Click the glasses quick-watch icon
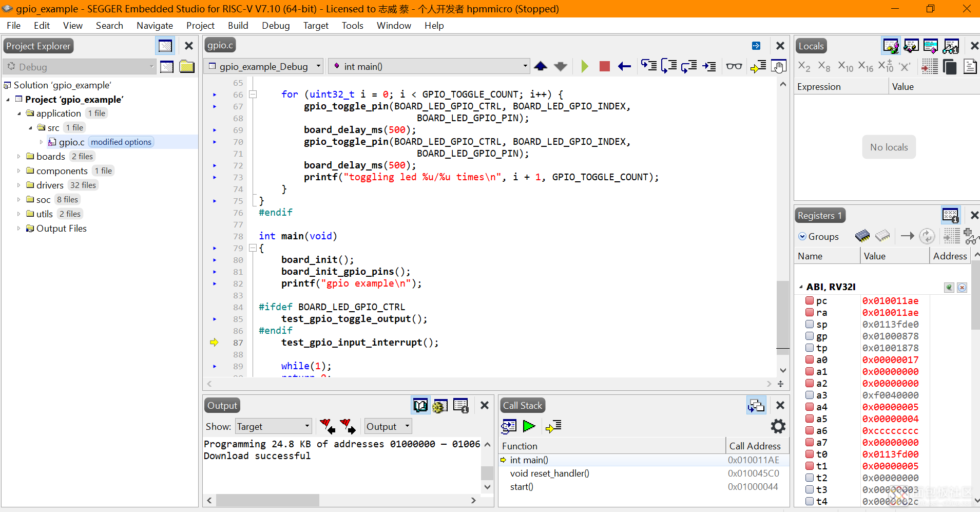980x512 pixels. tap(734, 66)
